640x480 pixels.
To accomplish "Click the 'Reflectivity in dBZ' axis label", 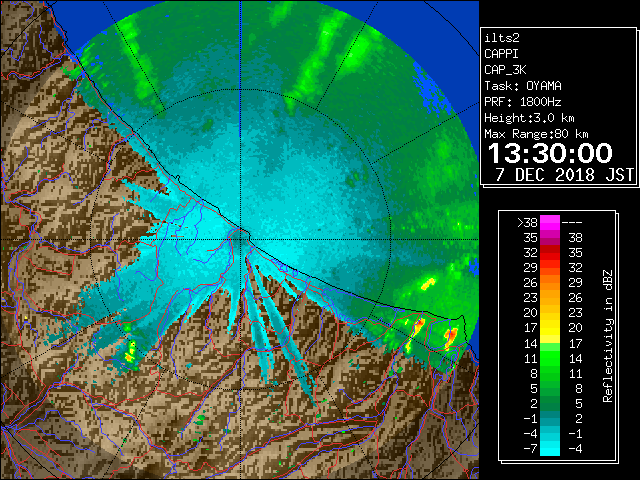I will point(608,336).
